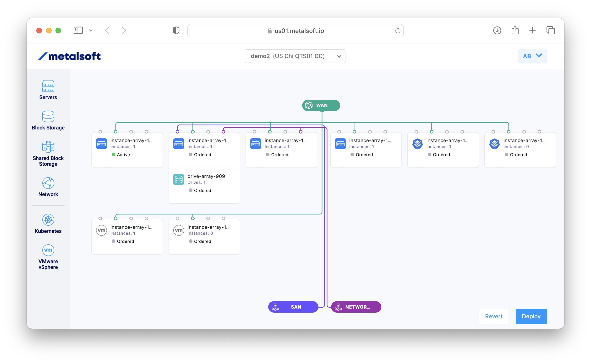Click the WAN network node

(x=321, y=105)
